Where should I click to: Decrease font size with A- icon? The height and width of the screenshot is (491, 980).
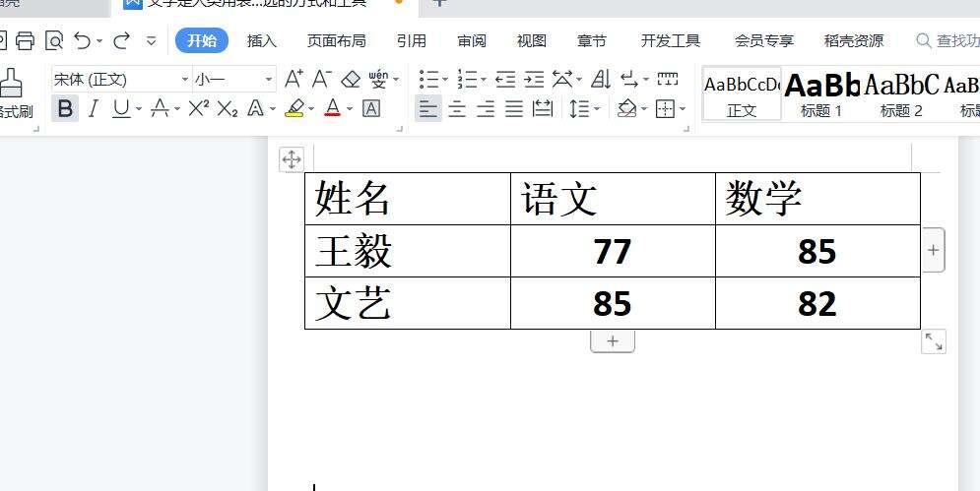pos(322,80)
